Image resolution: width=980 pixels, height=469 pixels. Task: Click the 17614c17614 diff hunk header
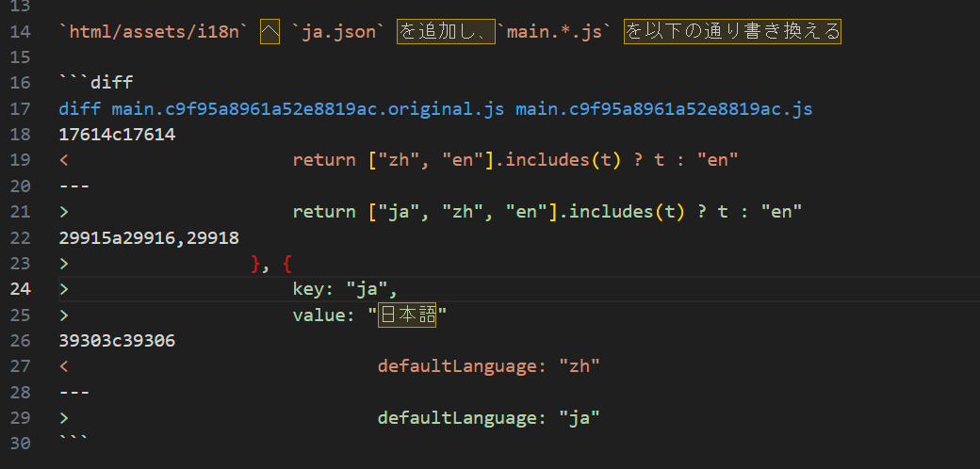click(x=117, y=135)
